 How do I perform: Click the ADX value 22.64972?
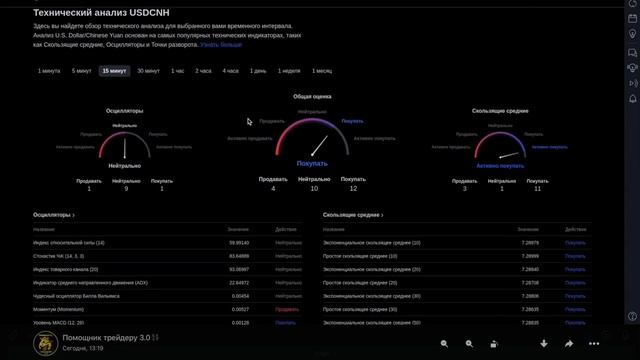tap(239, 283)
